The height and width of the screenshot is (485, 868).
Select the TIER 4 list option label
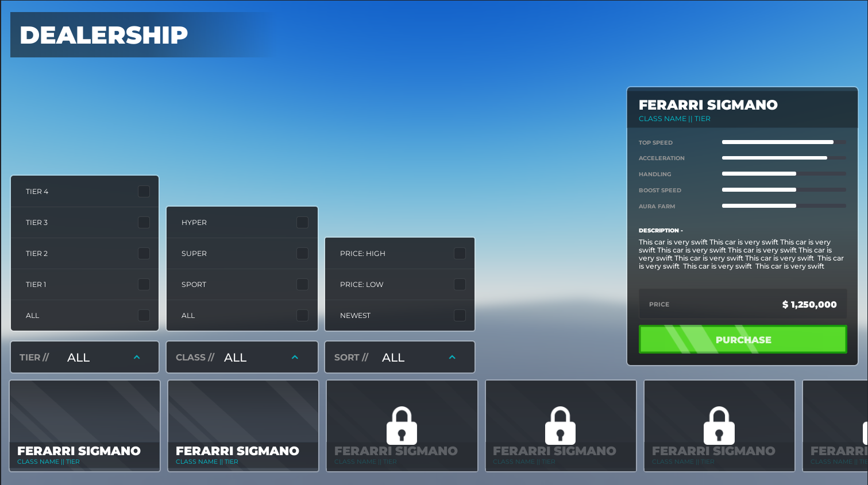pyautogui.click(x=37, y=192)
